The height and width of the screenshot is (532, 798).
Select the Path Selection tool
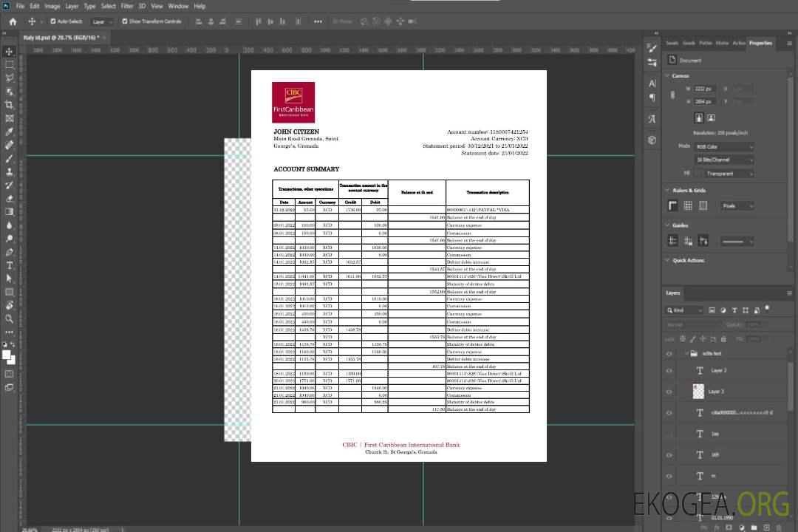point(9,279)
